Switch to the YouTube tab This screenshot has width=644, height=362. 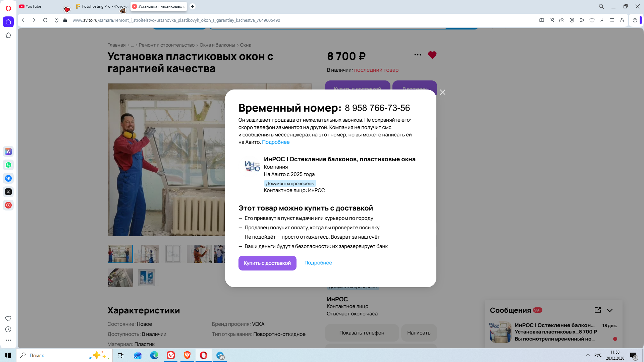point(34,6)
